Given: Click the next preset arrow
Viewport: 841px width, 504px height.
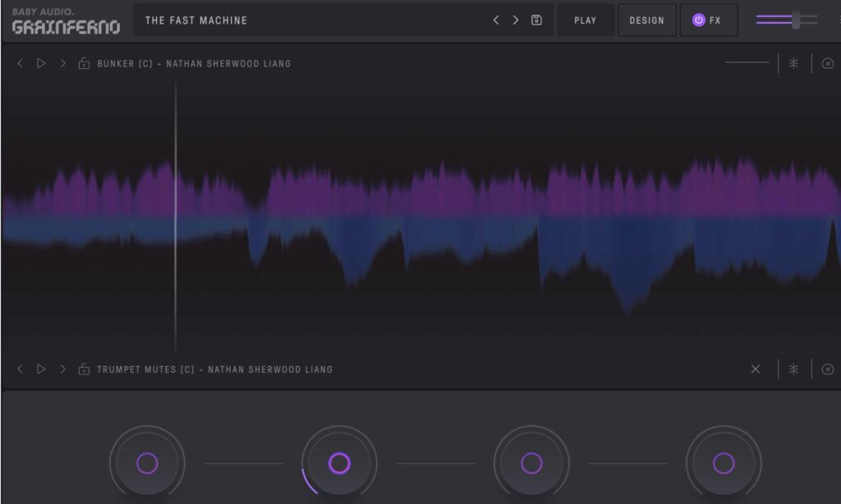Looking at the screenshot, I should [515, 20].
